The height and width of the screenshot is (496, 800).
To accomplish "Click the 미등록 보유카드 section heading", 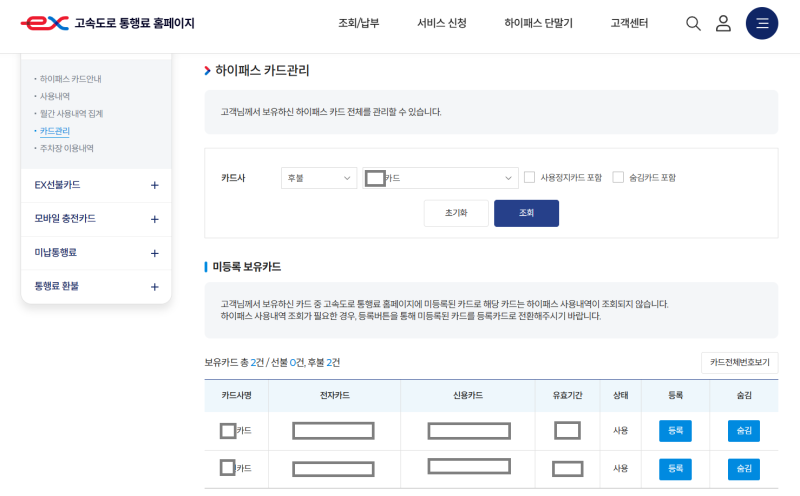I will [246, 266].
